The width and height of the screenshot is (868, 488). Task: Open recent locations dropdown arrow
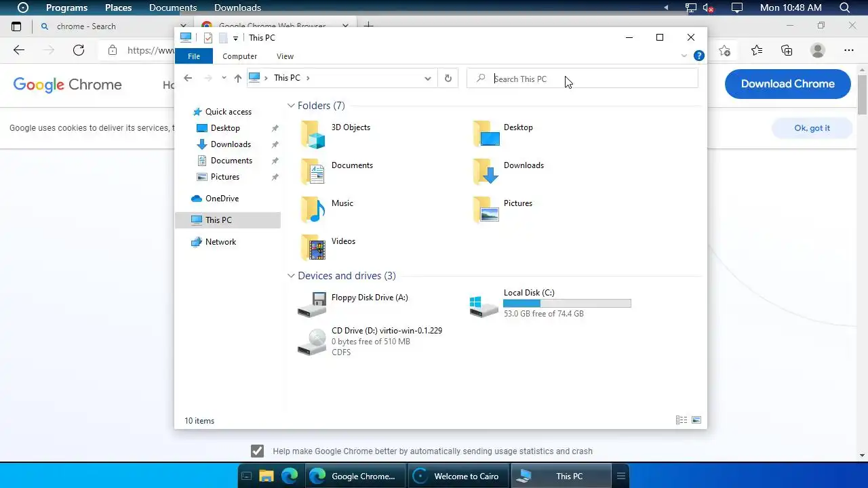pos(224,78)
